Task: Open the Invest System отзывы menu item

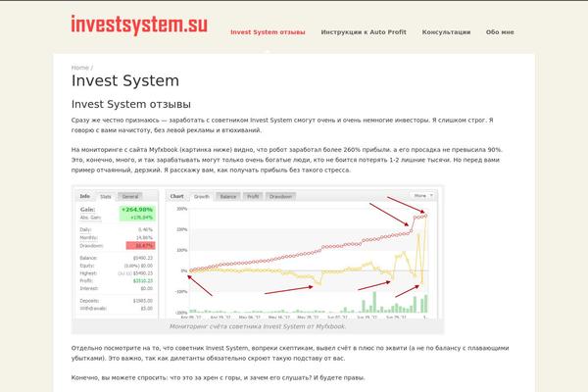Action: click(268, 32)
